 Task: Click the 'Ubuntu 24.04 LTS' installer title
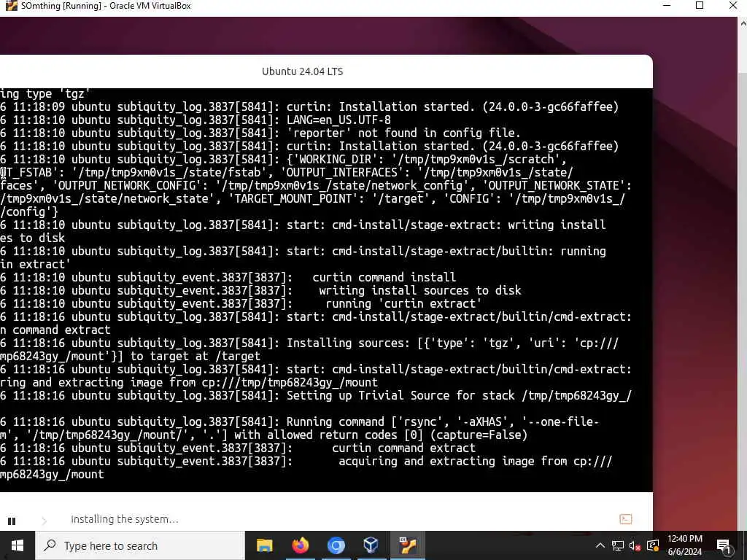tap(303, 71)
